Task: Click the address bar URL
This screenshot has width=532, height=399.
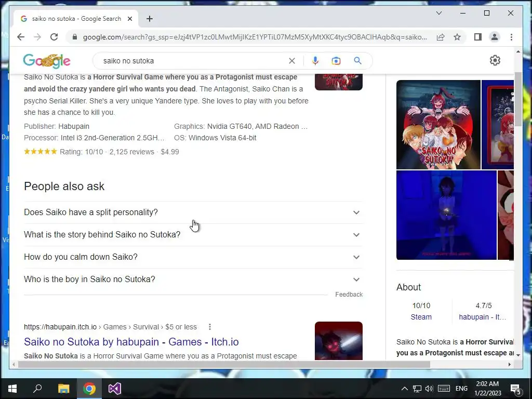Action: point(255,37)
